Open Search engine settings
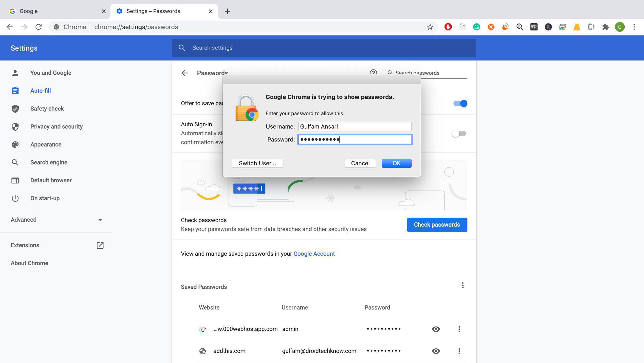The width and height of the screenshot is (644, 363). click(49, 162)
